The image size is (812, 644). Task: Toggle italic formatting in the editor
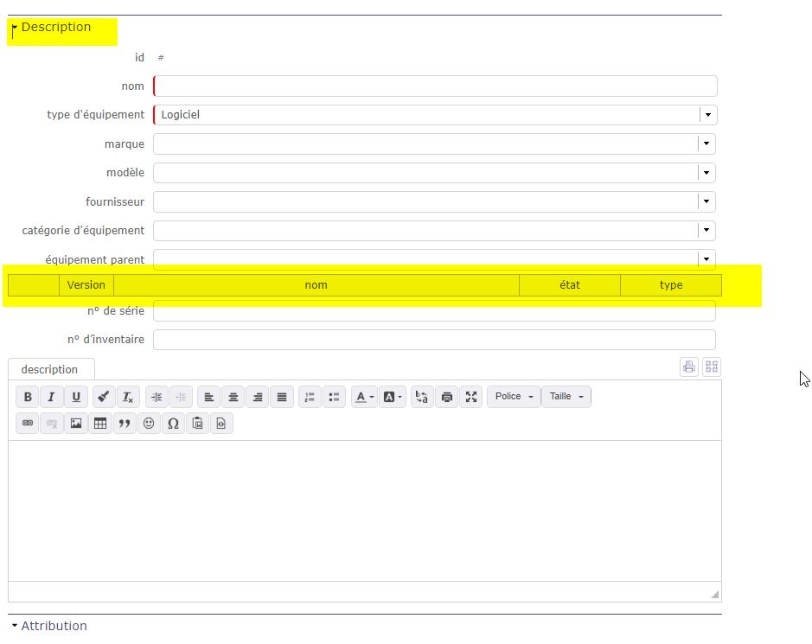[51, 397]
